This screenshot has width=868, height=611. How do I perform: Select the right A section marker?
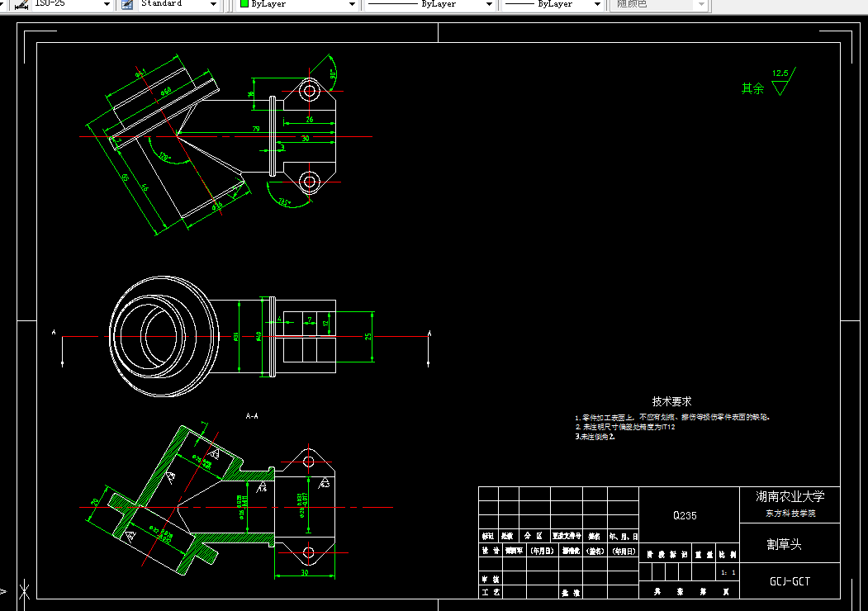tap(429, 334)
